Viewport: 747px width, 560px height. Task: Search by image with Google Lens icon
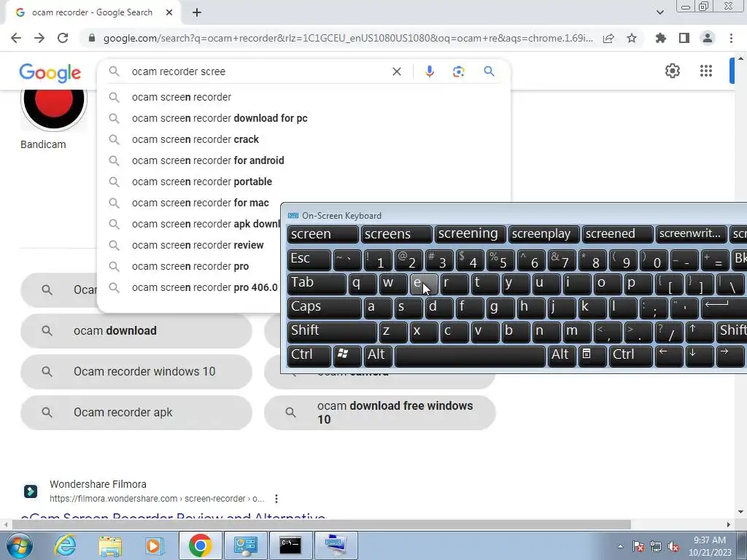click(458, 71)
